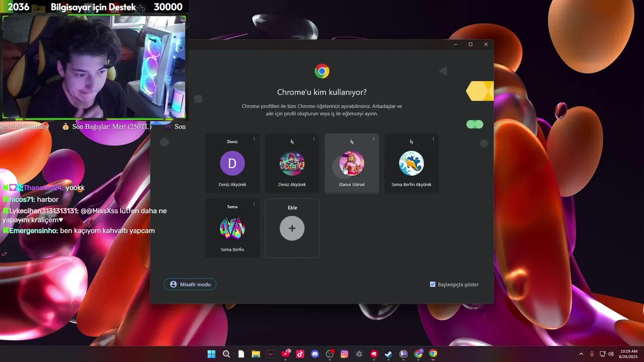Minimize the Chrome profile picker window
Screen dimensions: 644x362
point(455,44)
